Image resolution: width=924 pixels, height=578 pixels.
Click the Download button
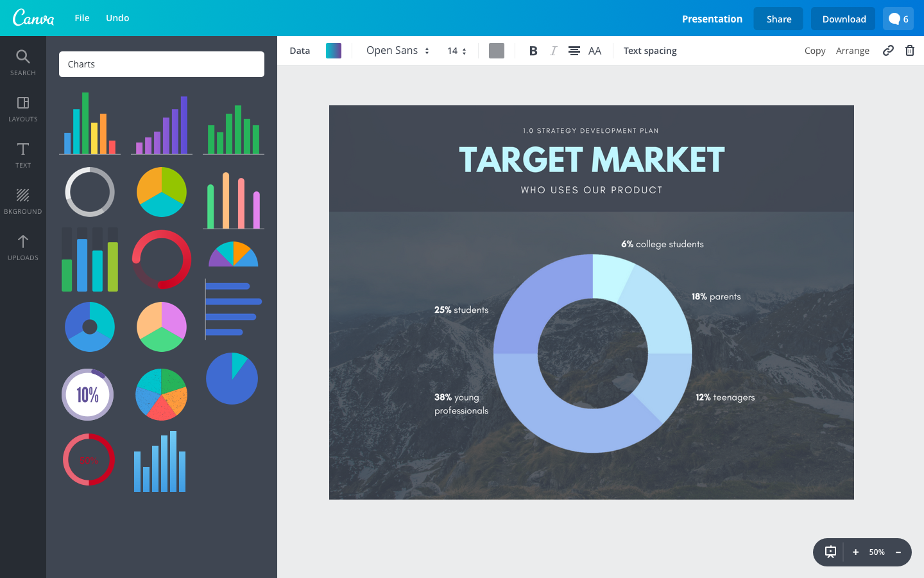[844, 19]
